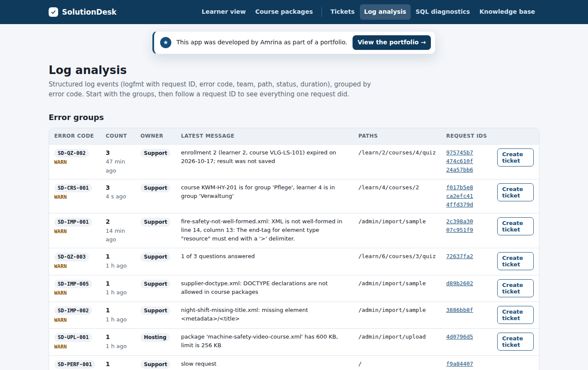The width and height of the screenshot is (588, 370).
Task: View request d89b2602
Action: click(x=460, y=284)
